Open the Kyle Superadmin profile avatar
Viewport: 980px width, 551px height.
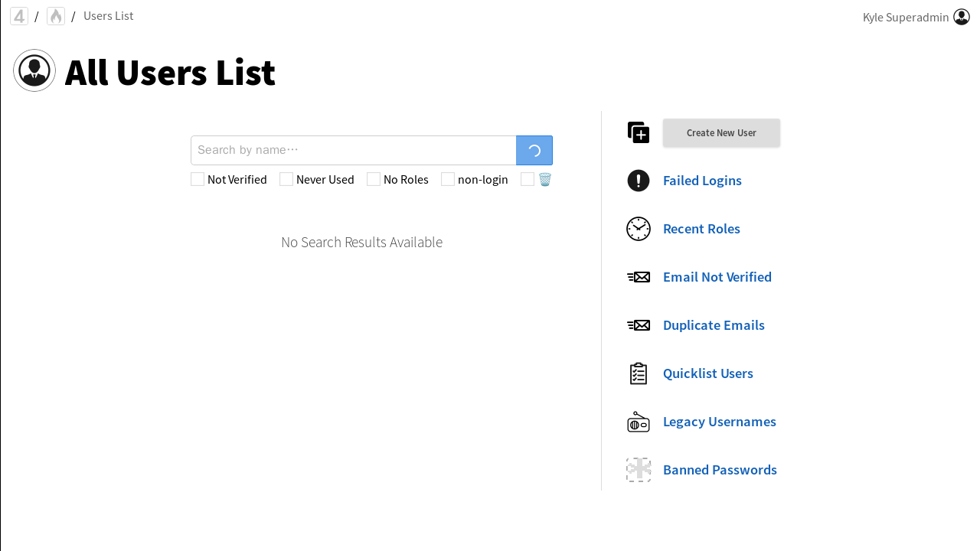click(962, 17)
